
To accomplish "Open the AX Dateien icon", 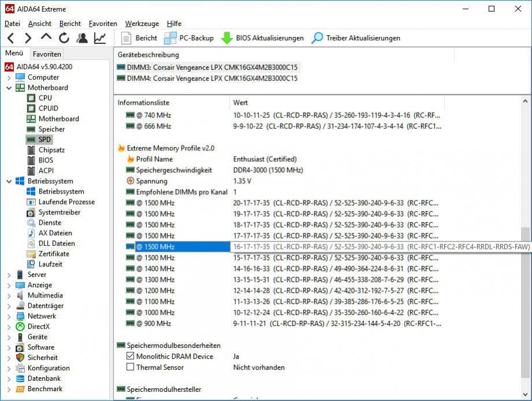I will pos(31,233).
